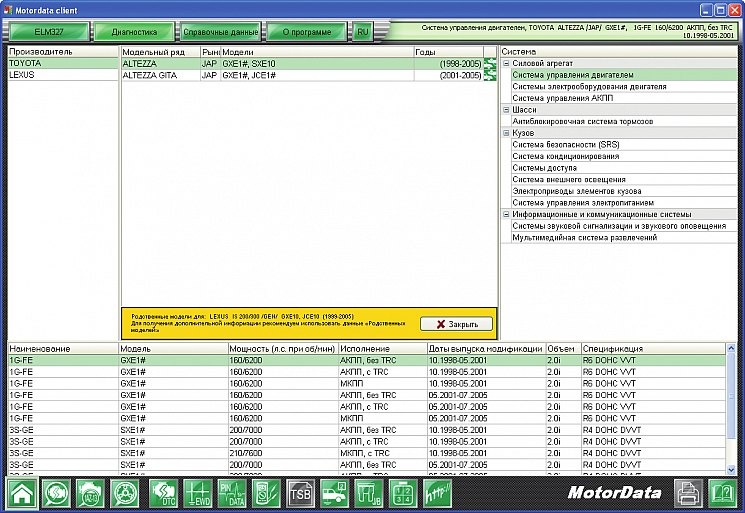This screenshot has width=745, height=513.
Task: Open the ELM327 menu button
Action: (49, 32)
